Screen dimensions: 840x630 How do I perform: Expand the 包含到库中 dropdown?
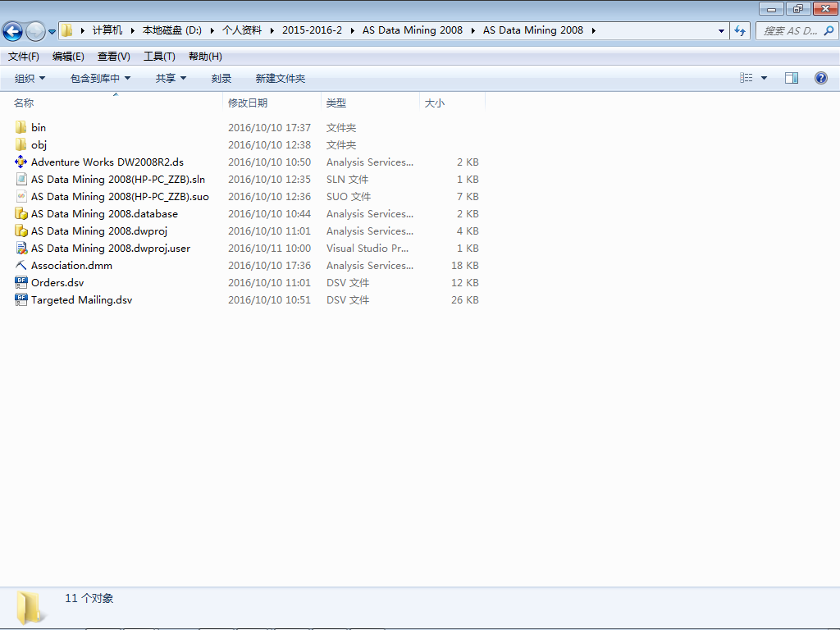100,78
